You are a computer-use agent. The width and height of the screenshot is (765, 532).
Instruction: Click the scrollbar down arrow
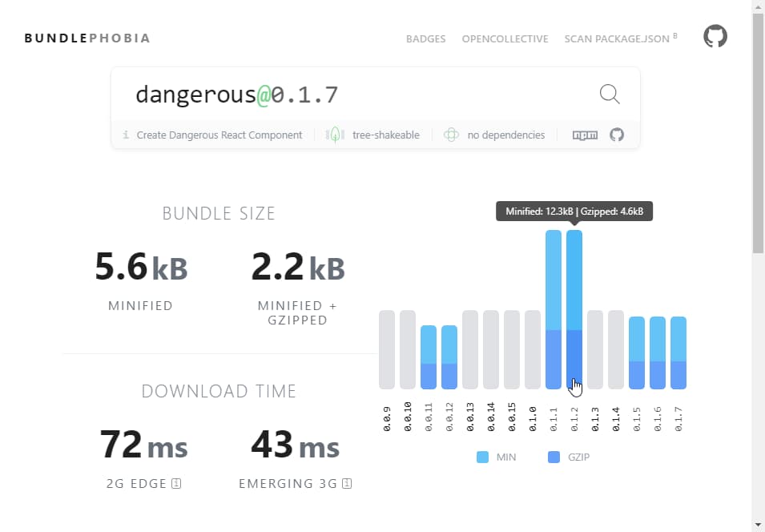click(758, 525)
